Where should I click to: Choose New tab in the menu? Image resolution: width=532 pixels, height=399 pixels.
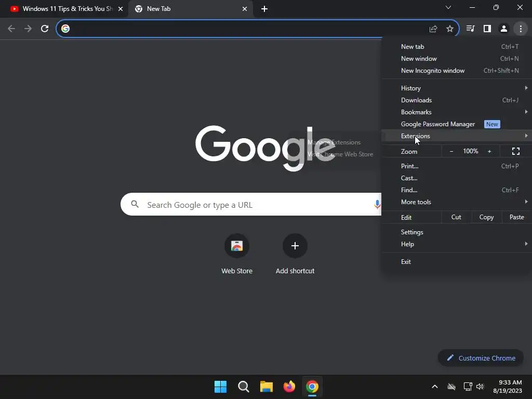457,46
